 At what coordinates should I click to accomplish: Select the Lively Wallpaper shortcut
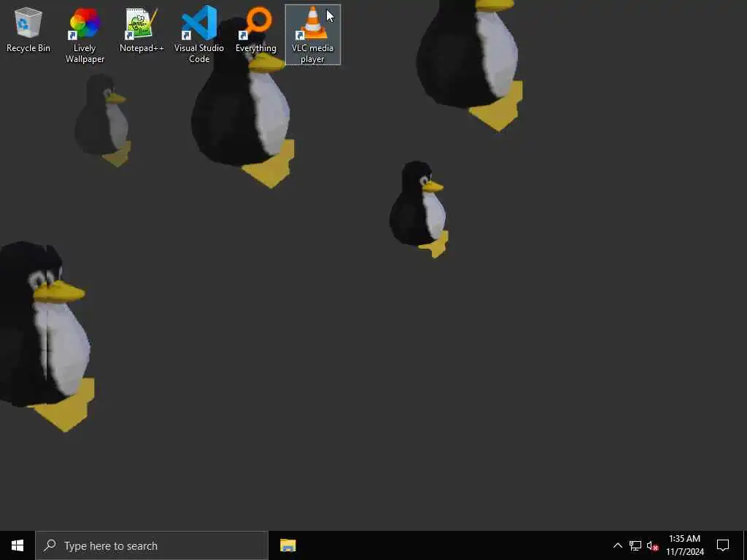[85, 35]
